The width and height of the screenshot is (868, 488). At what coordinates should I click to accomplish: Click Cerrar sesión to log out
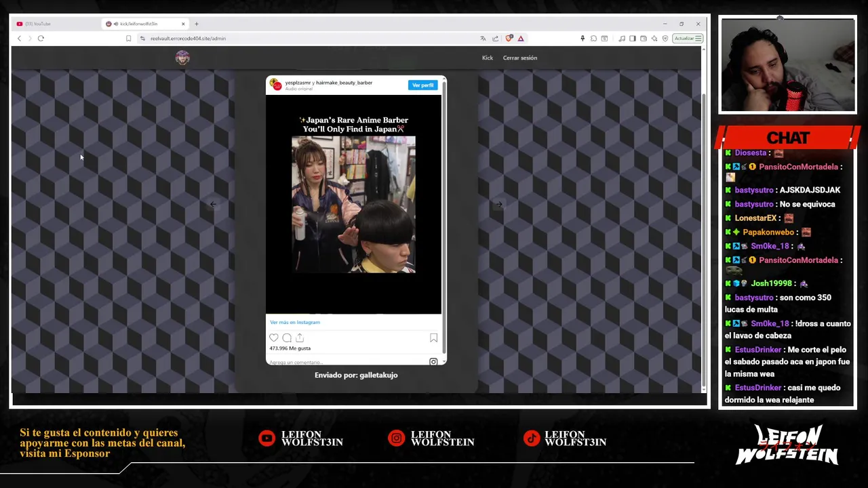tap(520, 58)
